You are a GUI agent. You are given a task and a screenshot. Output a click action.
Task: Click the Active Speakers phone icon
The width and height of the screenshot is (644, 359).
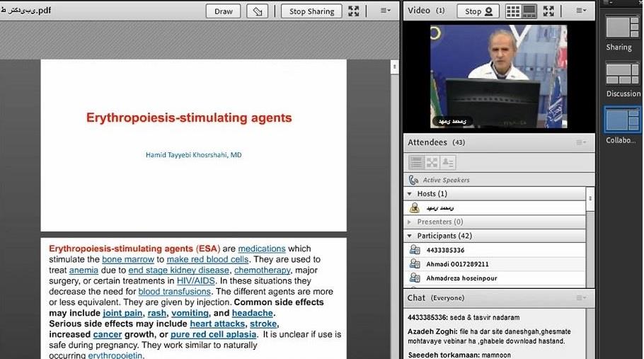point(413,180)
